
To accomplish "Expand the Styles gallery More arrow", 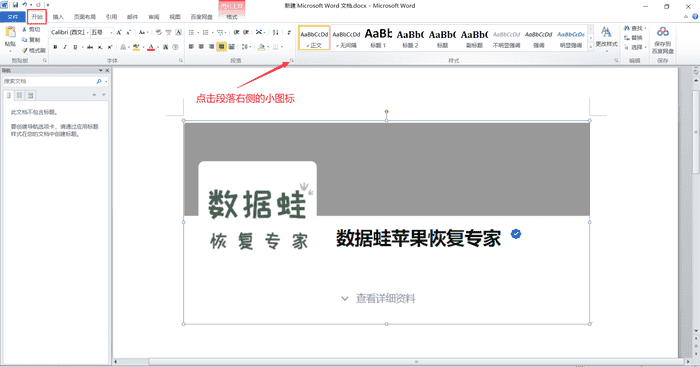I will pyautogui.click(x=591, y=46).
